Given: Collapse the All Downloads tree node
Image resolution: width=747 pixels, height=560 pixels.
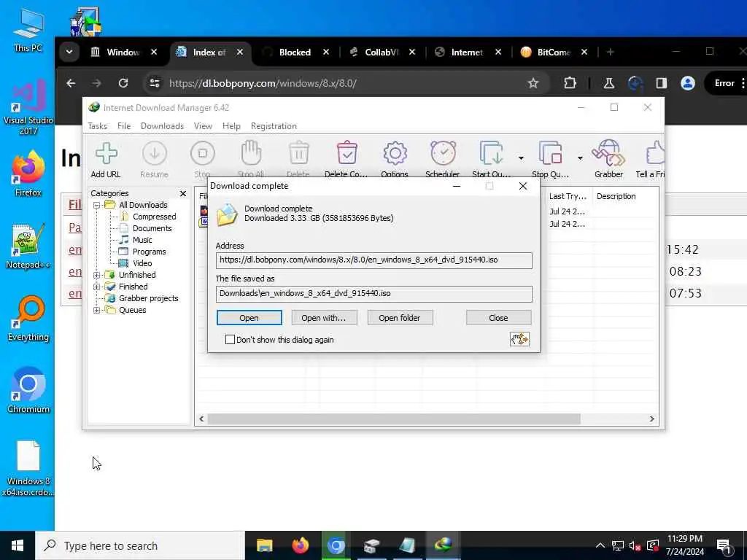Looking at the screenshot, I should pyautogui.click(x=97, y=205).
